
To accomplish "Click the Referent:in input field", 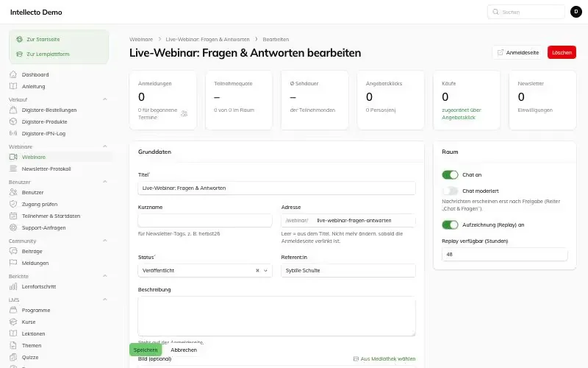I will [348, 270].
